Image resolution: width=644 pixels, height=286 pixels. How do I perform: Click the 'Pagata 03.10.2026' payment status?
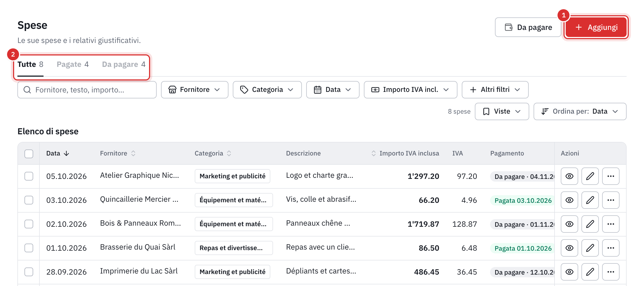click(522, 201)
